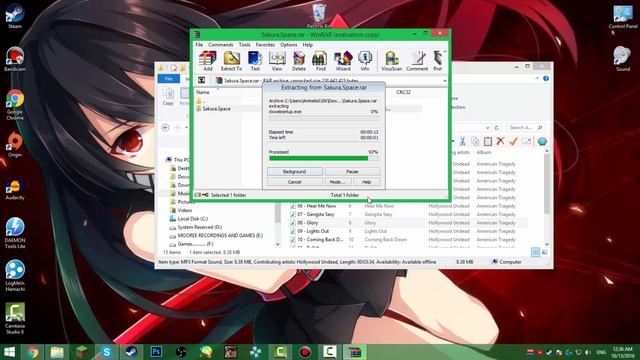
Task: Open the Control Panel desktop shortcut
Action: [x=623, y=17]
